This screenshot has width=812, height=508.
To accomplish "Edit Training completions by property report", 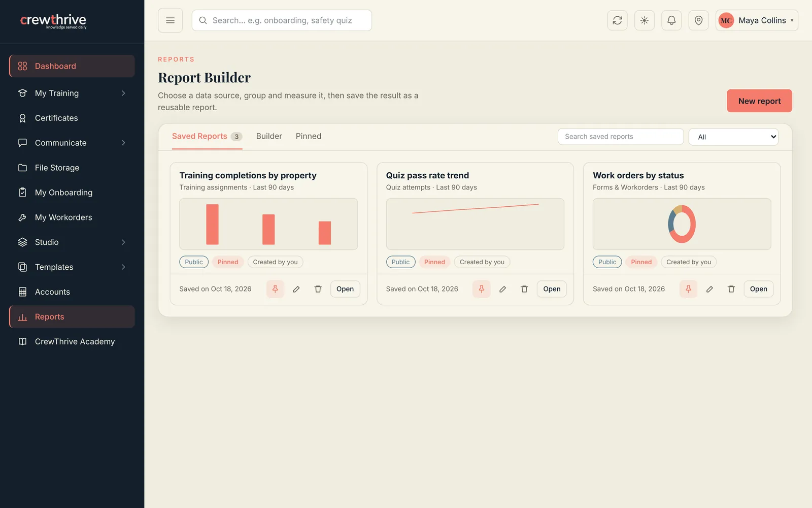I will point(296,289).
